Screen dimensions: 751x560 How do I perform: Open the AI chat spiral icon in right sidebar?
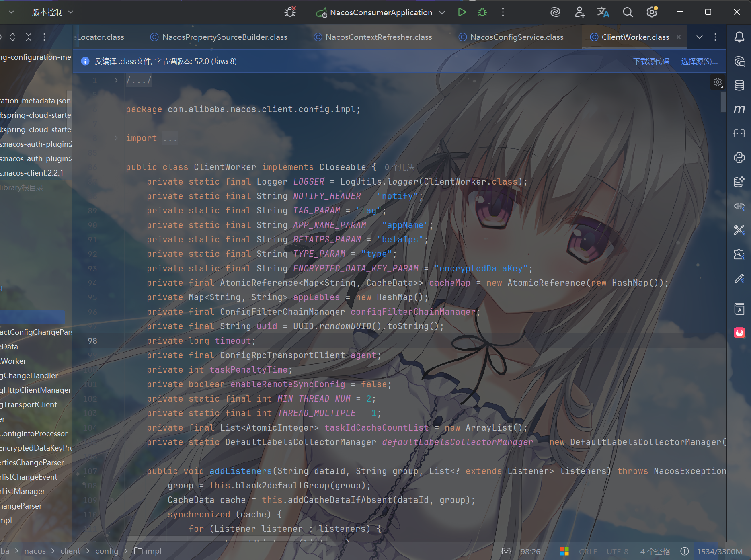coord(739,61)
